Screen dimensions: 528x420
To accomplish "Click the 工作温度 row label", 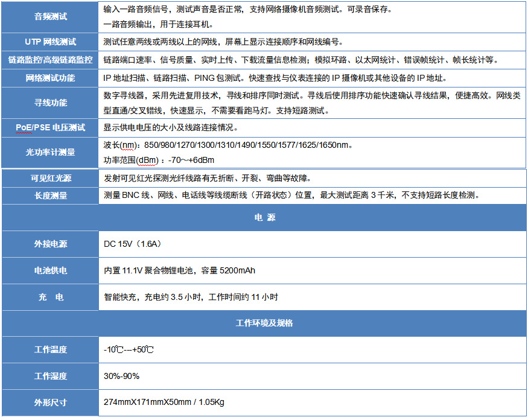I will click(x=51, y=349).
